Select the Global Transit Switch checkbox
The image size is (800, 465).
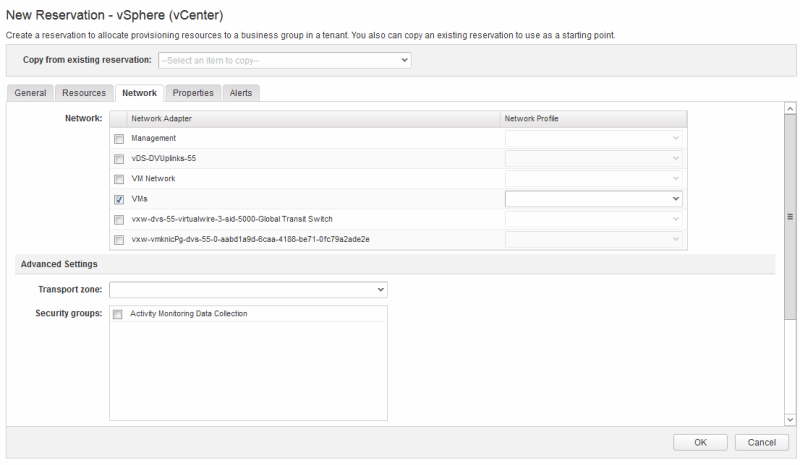click(x=119, y=219)
